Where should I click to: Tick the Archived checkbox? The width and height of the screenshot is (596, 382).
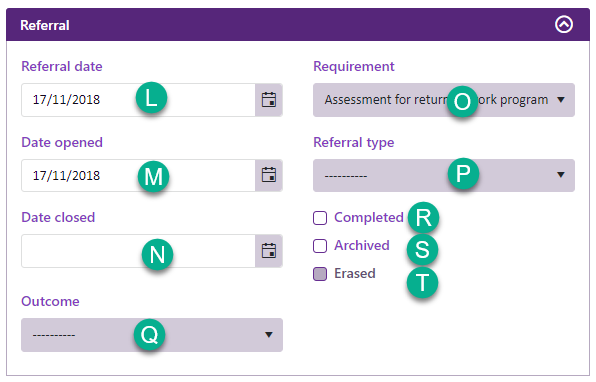320,246
